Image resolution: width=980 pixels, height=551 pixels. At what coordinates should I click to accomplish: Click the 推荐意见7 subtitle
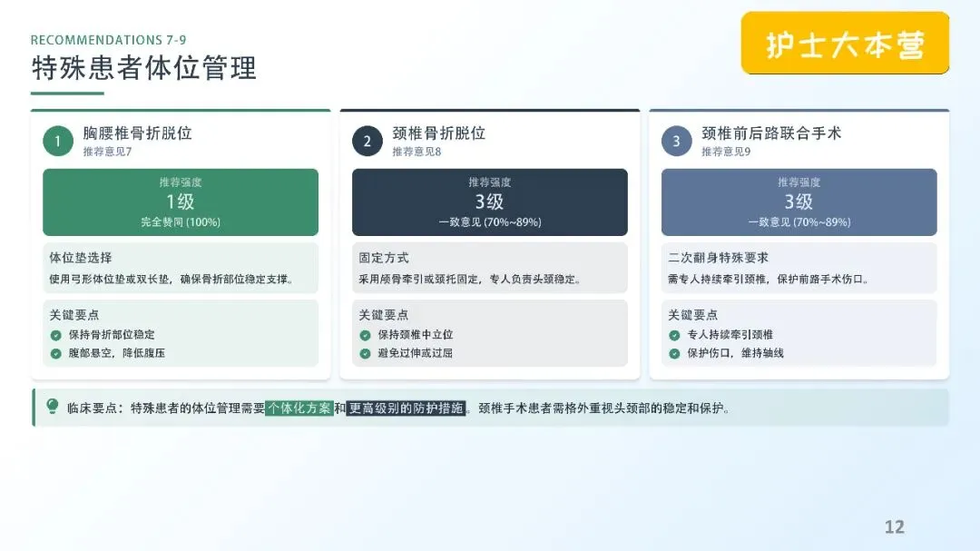tap(107, 152)
